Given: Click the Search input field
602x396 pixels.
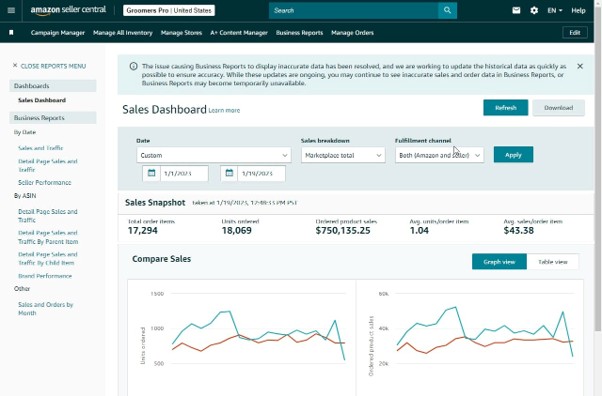Looking at the screenshot, I should [353, 10].
